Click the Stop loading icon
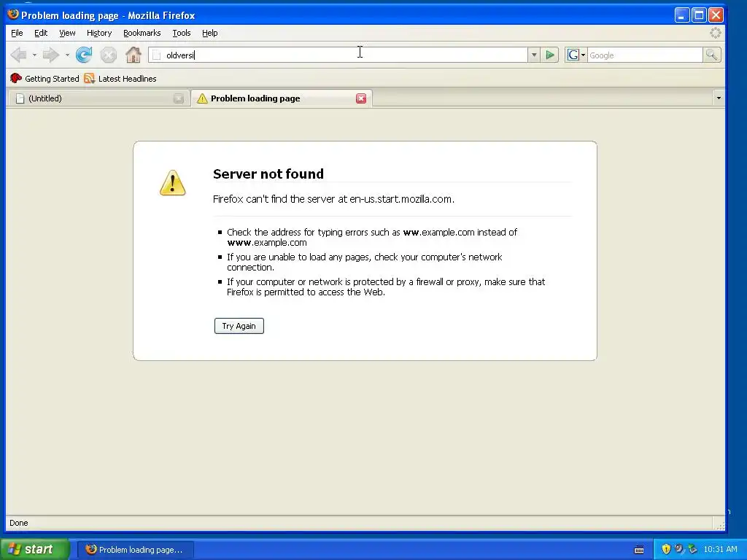This screenshot has height=560, width=747. [x=109, y=55]
